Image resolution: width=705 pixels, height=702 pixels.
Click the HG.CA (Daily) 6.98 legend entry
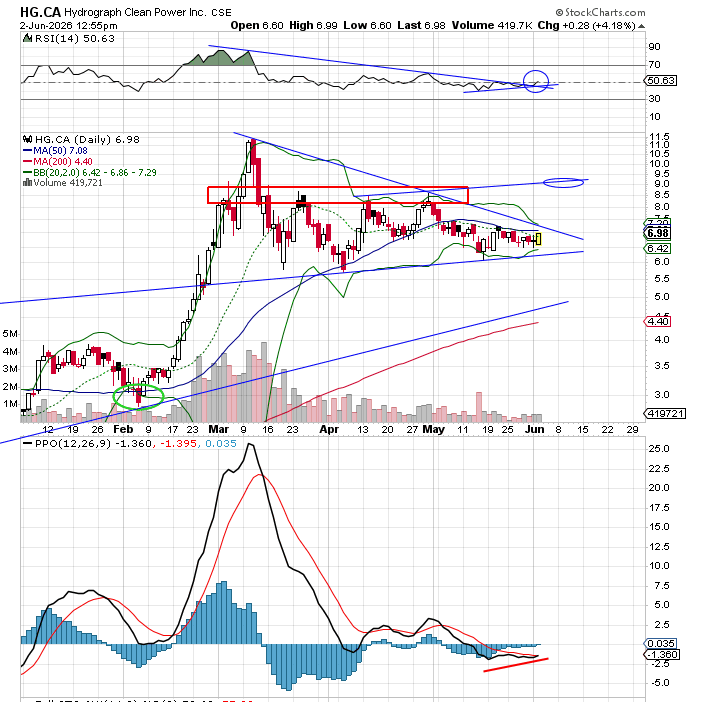(x=87, y=139)
